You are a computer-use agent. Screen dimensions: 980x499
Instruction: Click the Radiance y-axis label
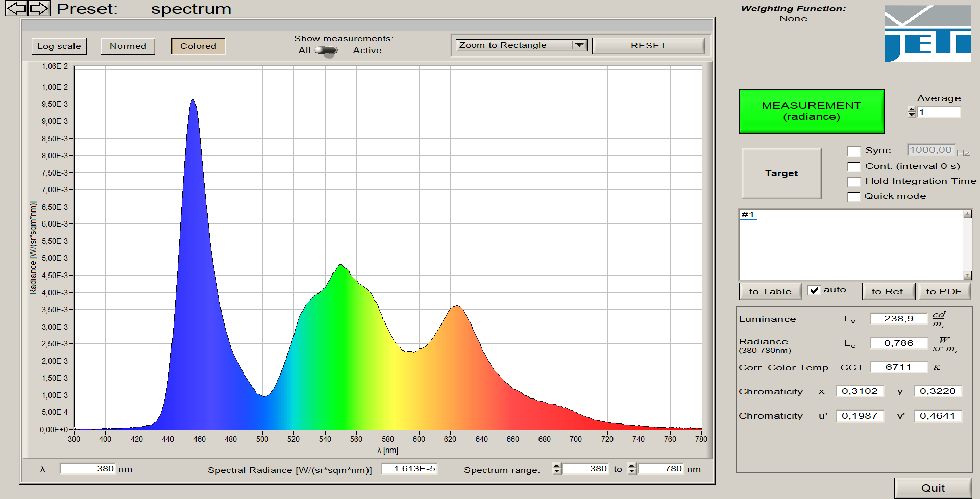coord(33,248)
